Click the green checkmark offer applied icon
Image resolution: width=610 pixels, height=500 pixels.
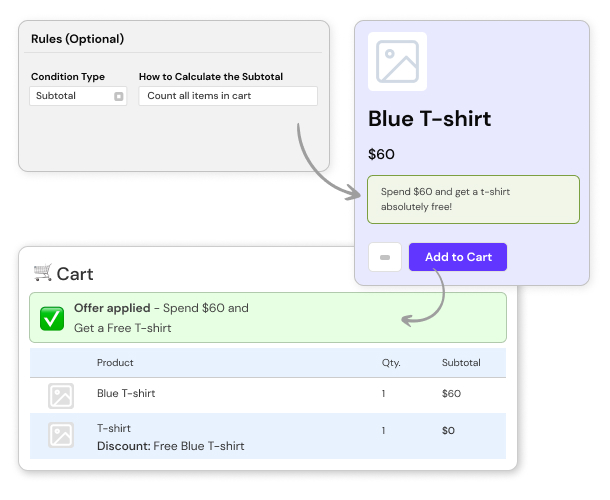point(52,318)
